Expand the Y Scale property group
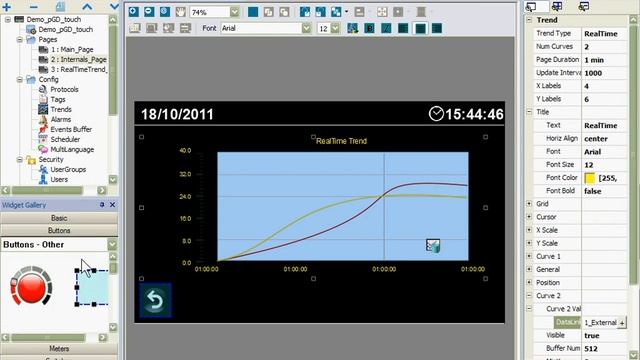Image resolution: width=640 pixels, height=360 pixels. pyautogui.click(x=529, y=243)
